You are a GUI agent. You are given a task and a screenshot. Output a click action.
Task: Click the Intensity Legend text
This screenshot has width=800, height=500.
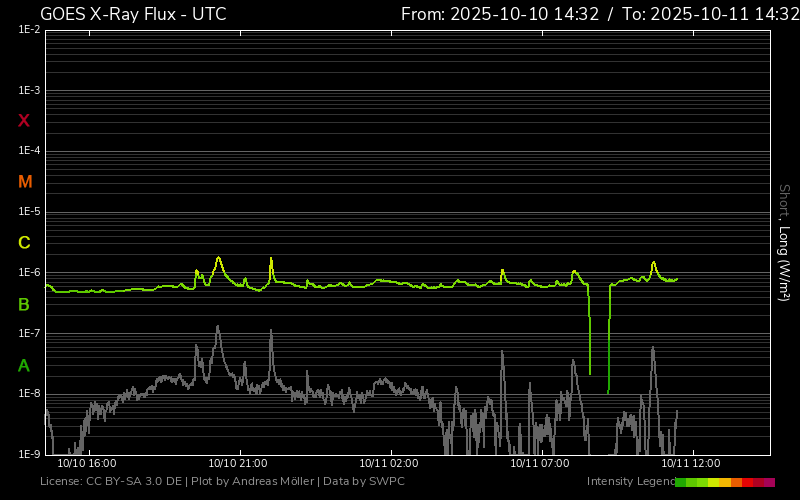(x=629, y=482)
